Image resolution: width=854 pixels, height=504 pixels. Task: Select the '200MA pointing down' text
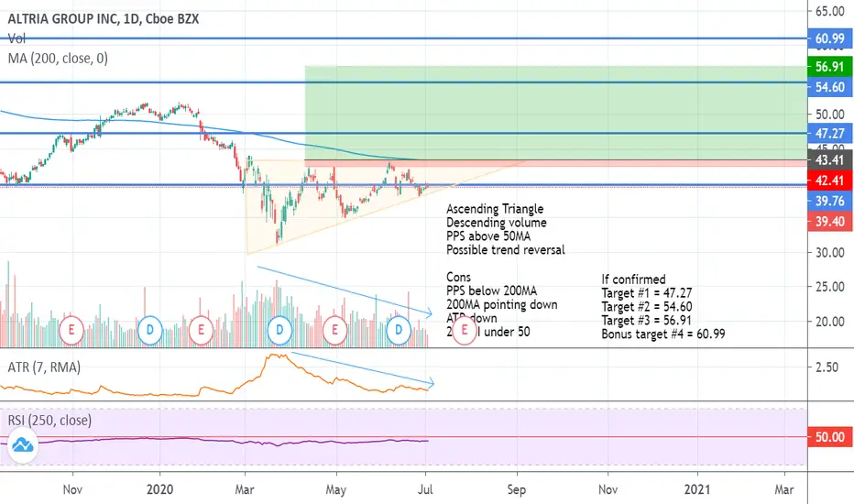(x=501, y=304)
